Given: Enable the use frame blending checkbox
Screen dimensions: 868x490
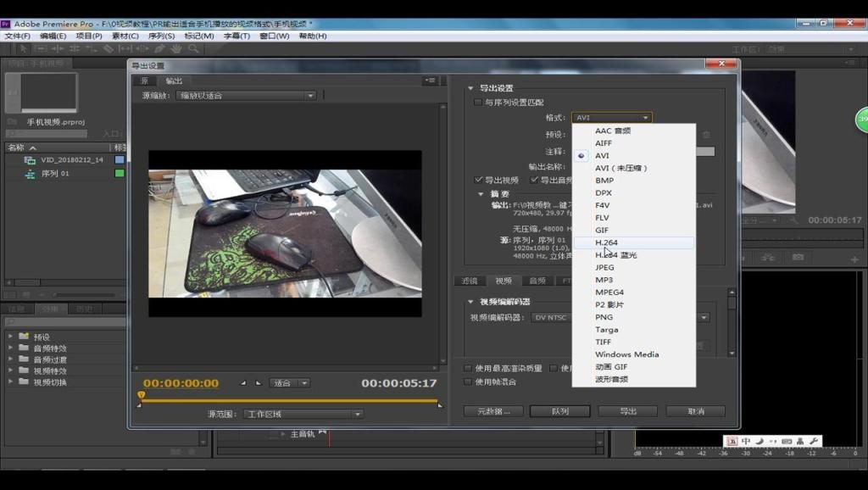Looking at the screenshot, I should coord(468,381).
